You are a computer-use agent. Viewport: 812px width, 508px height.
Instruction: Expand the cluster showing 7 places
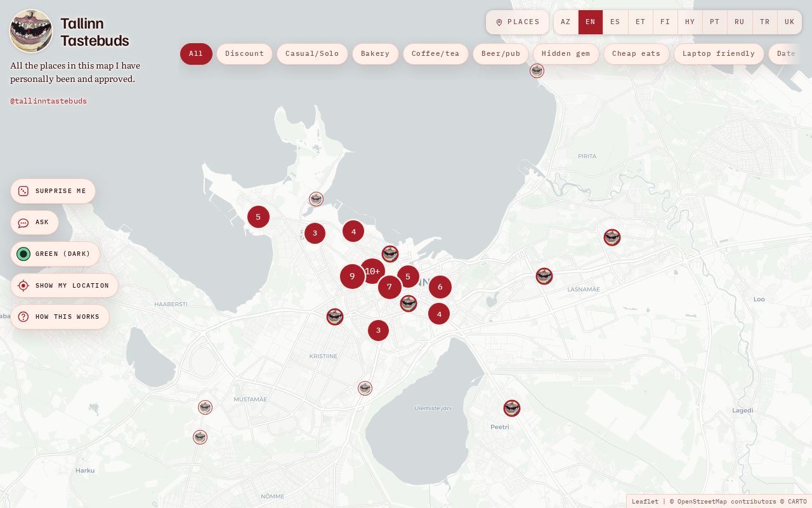pos(390,287)
